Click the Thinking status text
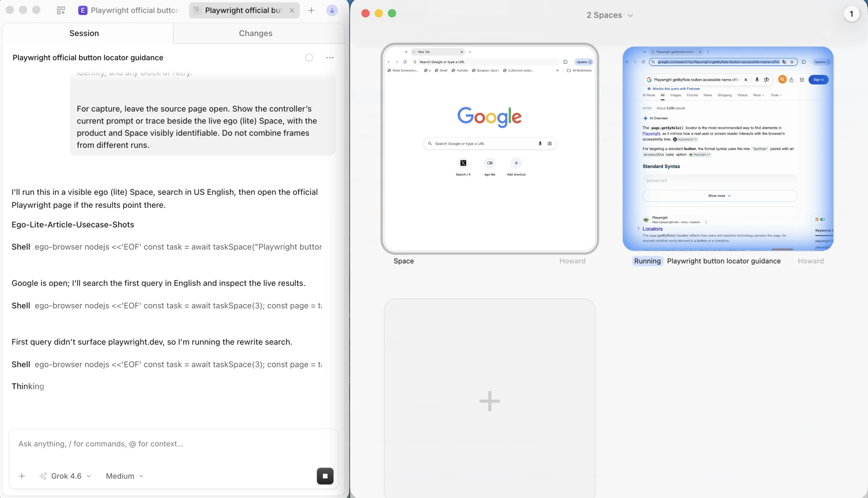Image resolution: width=868 pixels, height=498 pixels. tap(28, 386)
